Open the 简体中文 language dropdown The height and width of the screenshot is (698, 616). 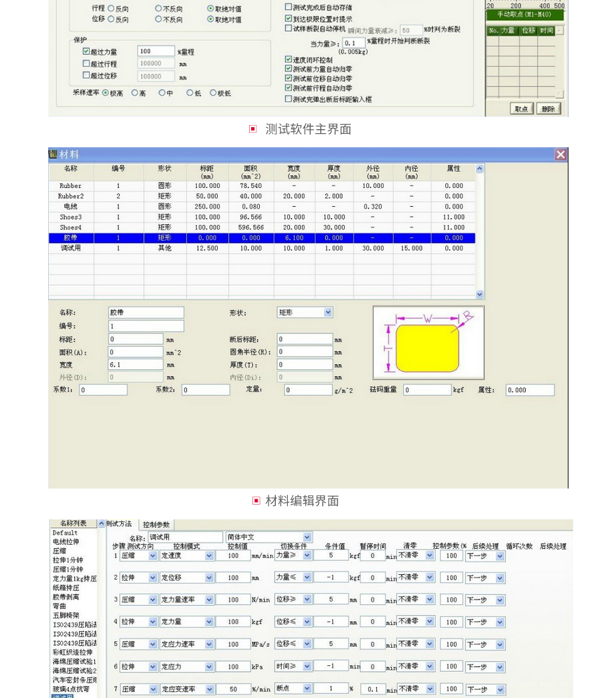coord(307,537)
